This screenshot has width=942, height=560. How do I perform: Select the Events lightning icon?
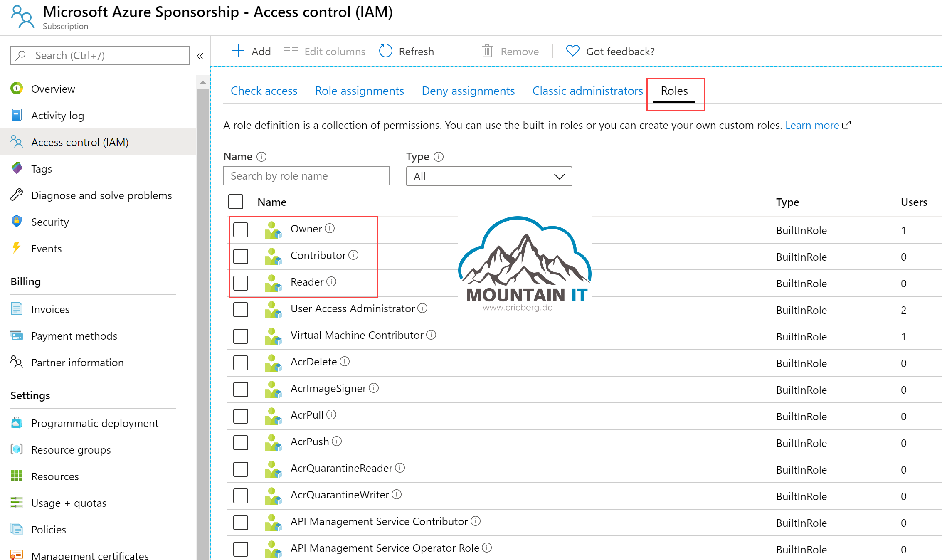[x=16, y=248]
